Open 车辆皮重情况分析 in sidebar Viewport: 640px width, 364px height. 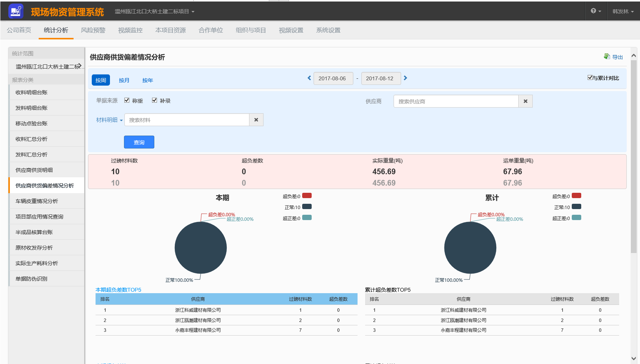point(37,201)
